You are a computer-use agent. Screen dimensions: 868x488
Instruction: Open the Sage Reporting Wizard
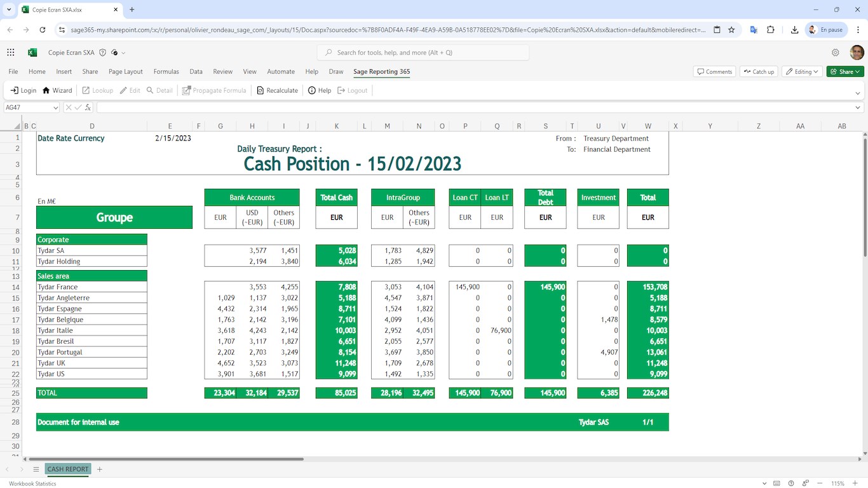(57, 90)
